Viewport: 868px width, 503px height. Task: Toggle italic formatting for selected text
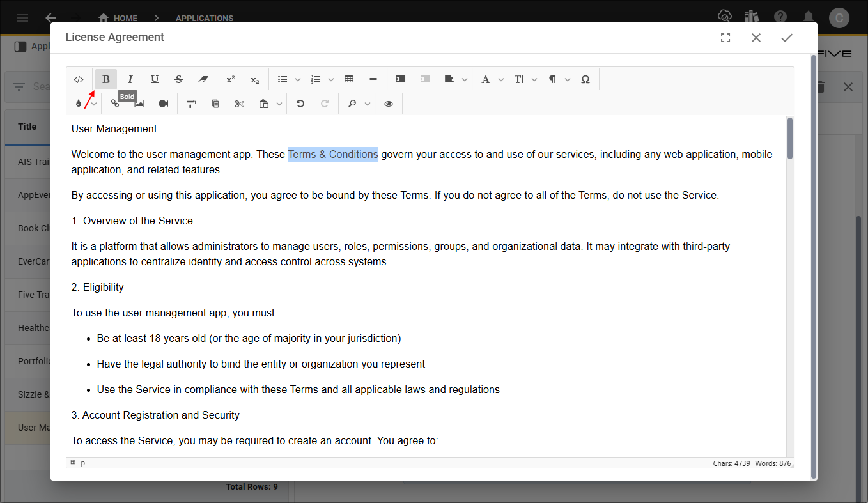pos(130,79)
